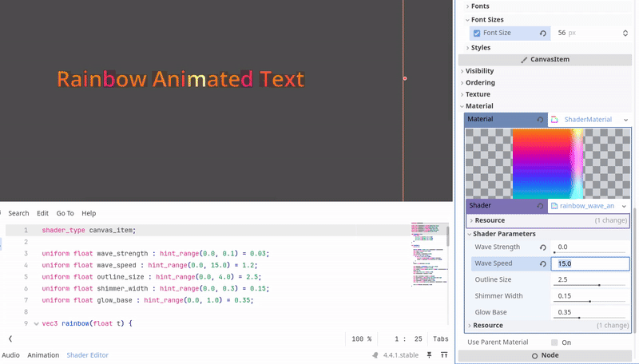
Task: Click the 100 % zoom button
Action: (x=362, y=338)
